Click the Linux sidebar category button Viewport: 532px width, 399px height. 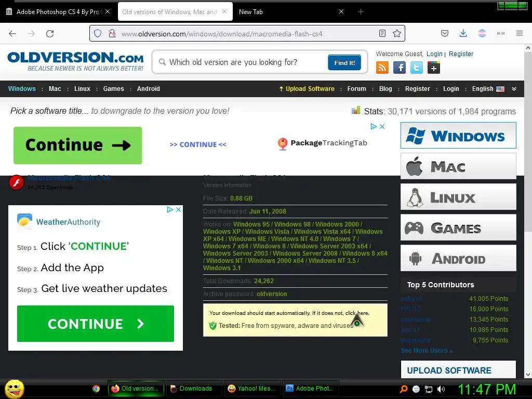[x=458, y=197]
